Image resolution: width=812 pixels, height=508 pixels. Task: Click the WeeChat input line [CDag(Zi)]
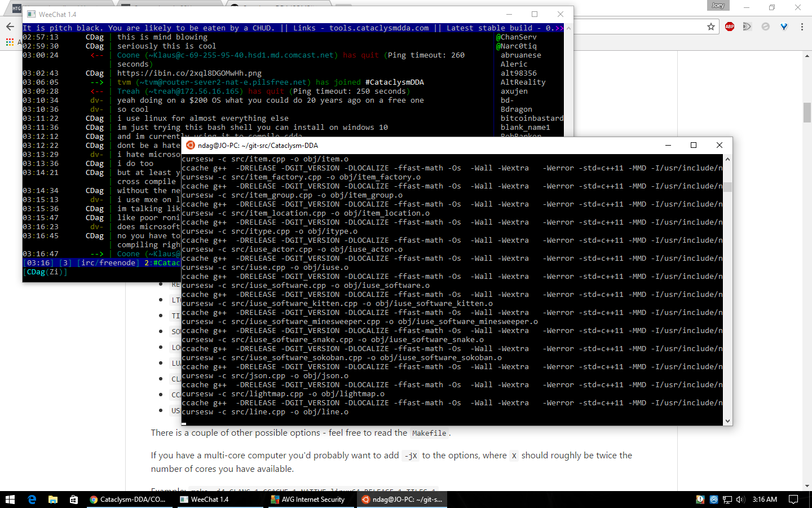click(x=45, y=272)
